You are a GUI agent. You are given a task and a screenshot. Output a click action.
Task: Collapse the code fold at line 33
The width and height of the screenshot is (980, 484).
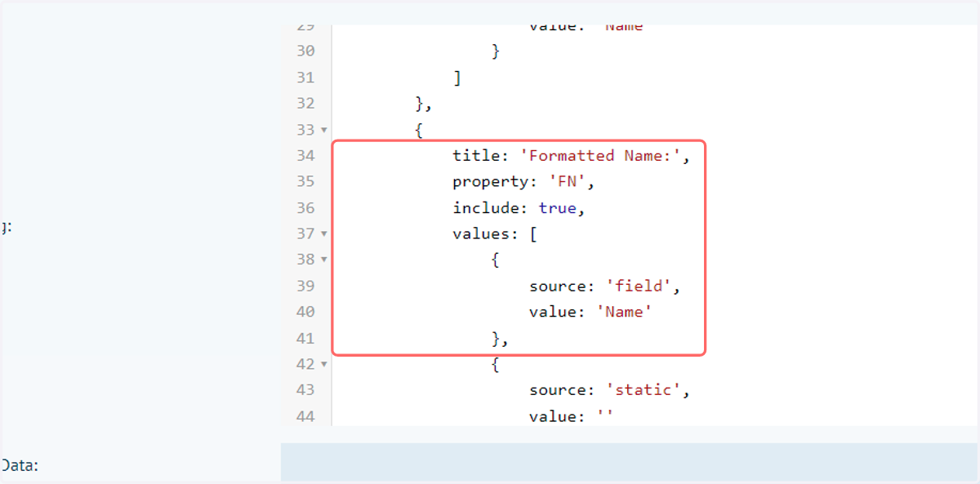[324, 130]
